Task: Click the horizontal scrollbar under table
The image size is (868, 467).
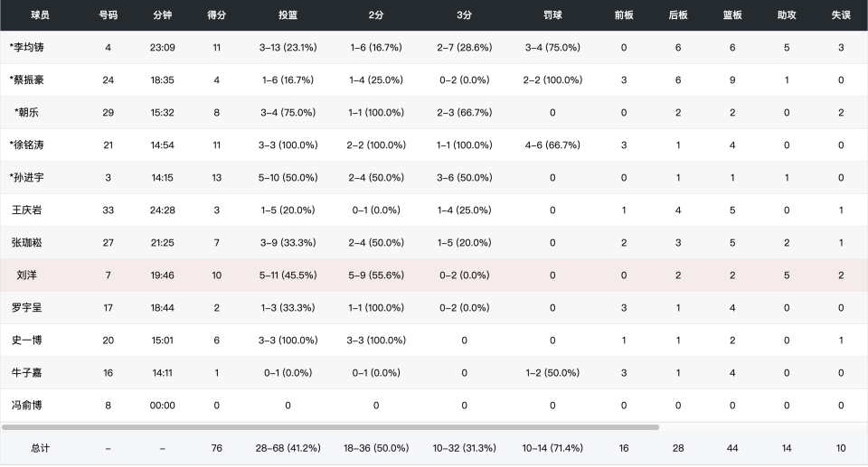Action: click(331, 427)
